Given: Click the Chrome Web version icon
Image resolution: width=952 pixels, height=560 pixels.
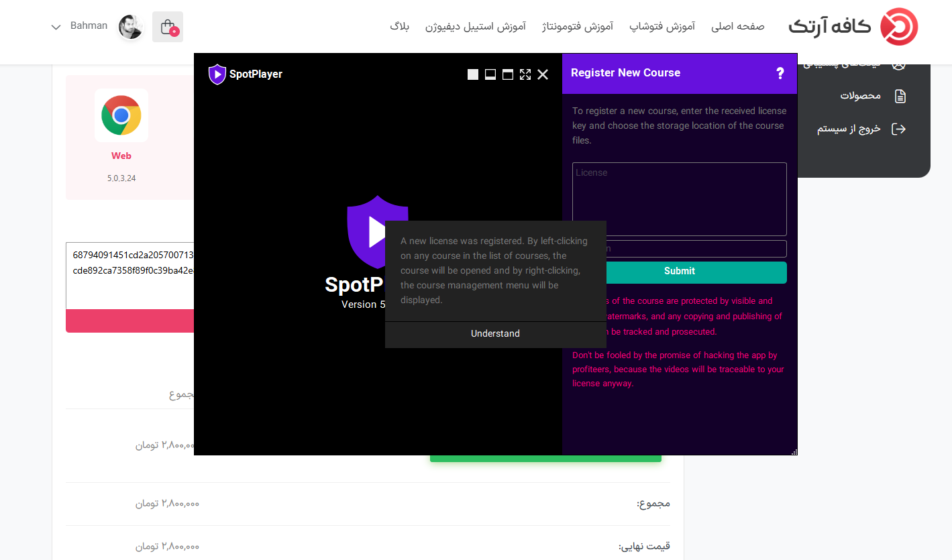Looking at the screenshot, I should coord(121,115).
